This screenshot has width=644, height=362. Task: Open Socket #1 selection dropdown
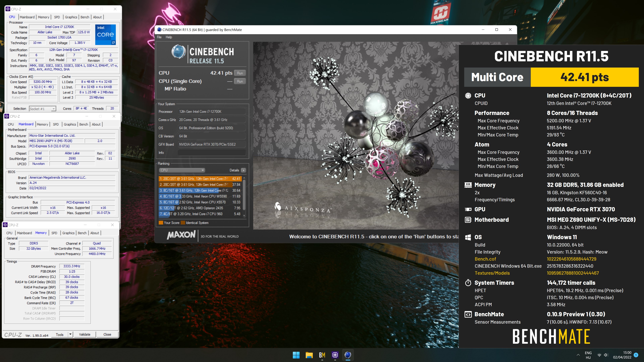point(42,109)
